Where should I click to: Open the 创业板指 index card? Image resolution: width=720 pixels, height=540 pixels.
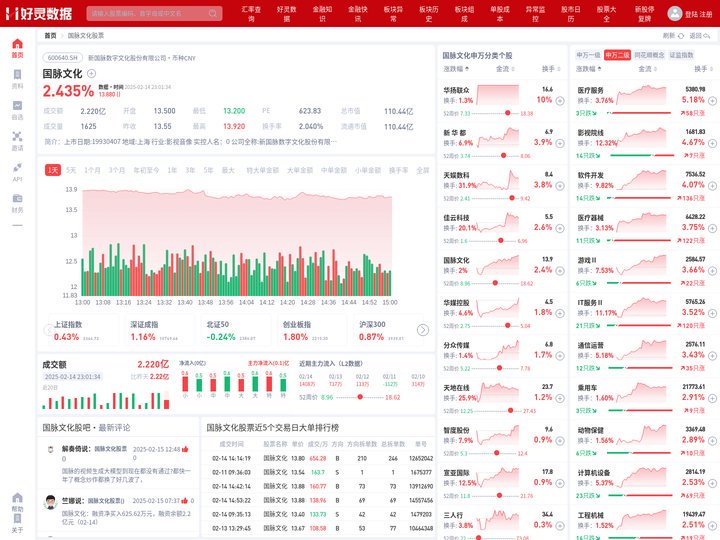pyautogui.click(x=310, y=330)
